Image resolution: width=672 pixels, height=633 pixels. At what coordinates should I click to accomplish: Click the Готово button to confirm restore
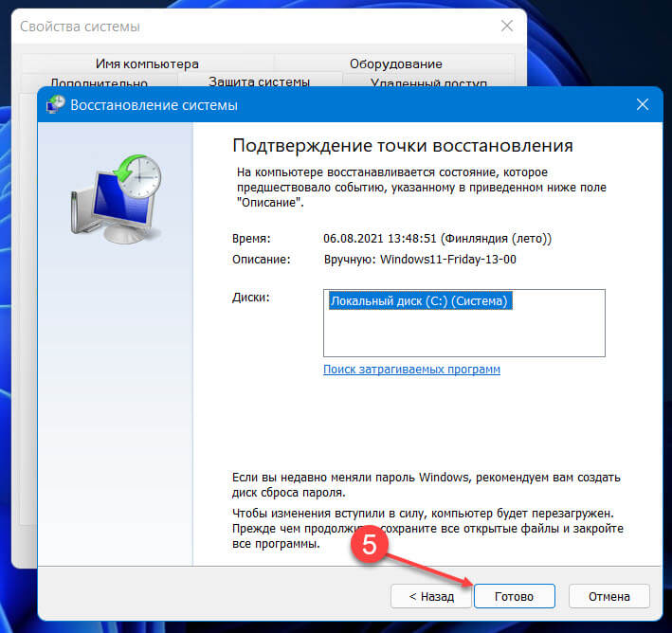pyautogui.click(x=515, y=596)
